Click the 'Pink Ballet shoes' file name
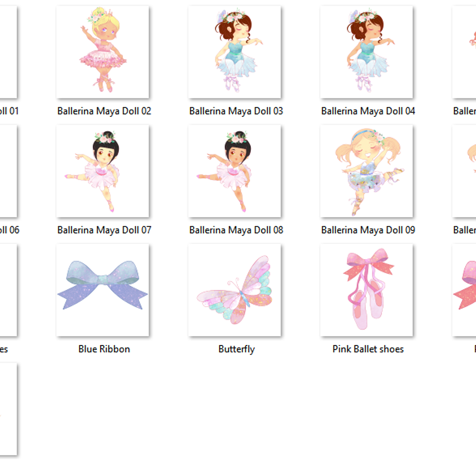 (x=368, y=349)
